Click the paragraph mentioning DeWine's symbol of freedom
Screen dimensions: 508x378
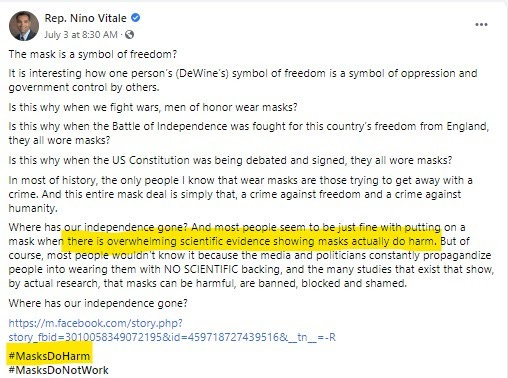coord(243,80)
